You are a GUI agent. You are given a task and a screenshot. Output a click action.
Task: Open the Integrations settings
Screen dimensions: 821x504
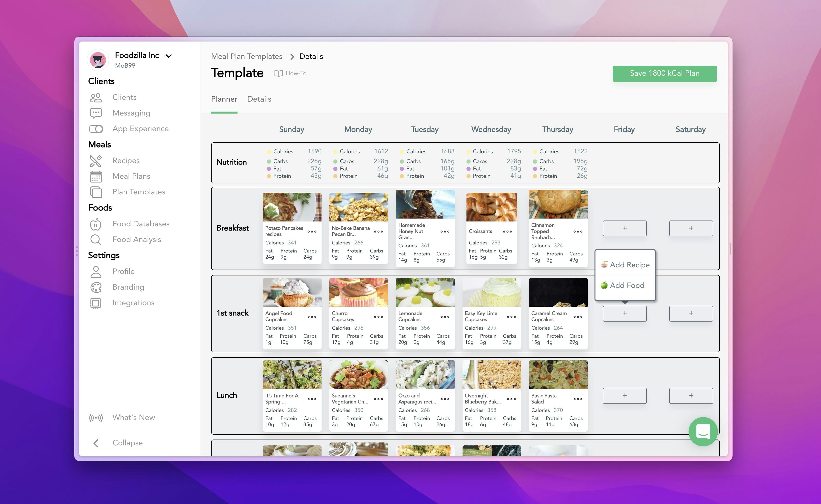coord(133,303)
